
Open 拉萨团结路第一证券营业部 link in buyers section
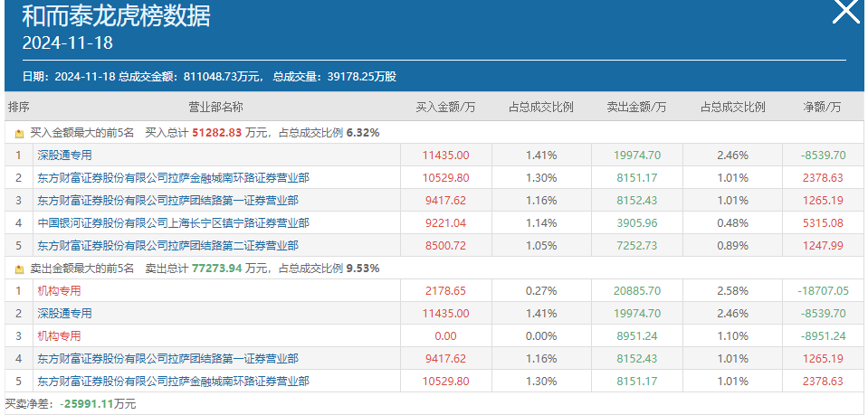167,201
